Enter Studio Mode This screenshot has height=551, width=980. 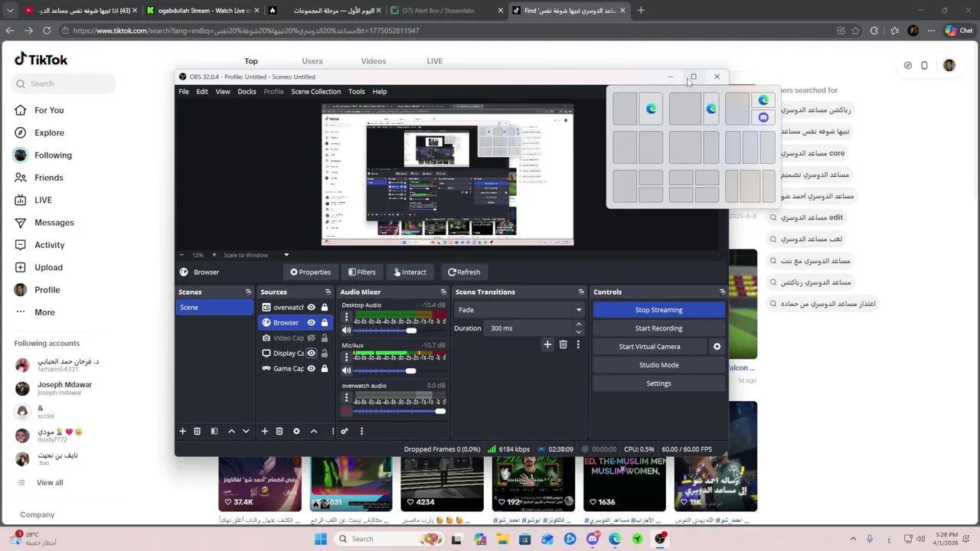pyautogui.click(x=658, y=365)
